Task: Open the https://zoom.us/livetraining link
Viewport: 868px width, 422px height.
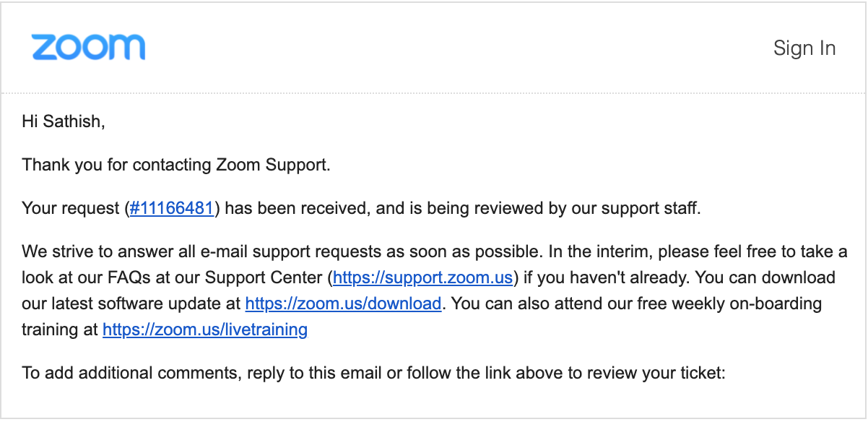Action: (205, 330)
